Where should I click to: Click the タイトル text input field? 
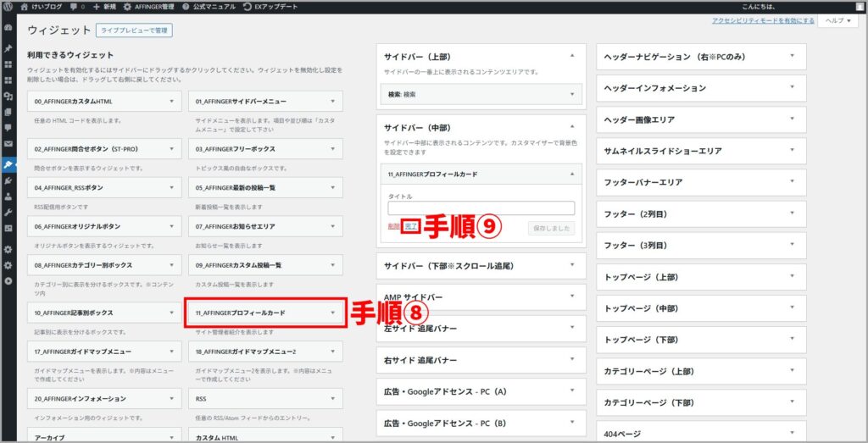point(481,208)
